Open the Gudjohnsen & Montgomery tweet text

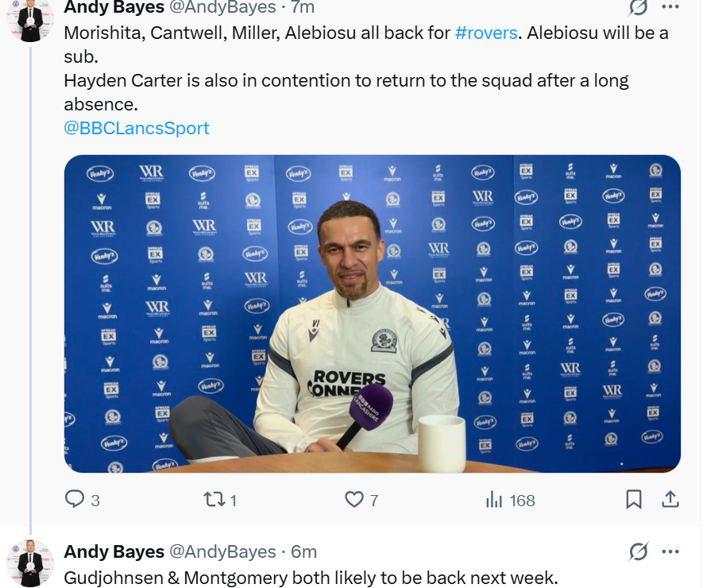point(311,578)
